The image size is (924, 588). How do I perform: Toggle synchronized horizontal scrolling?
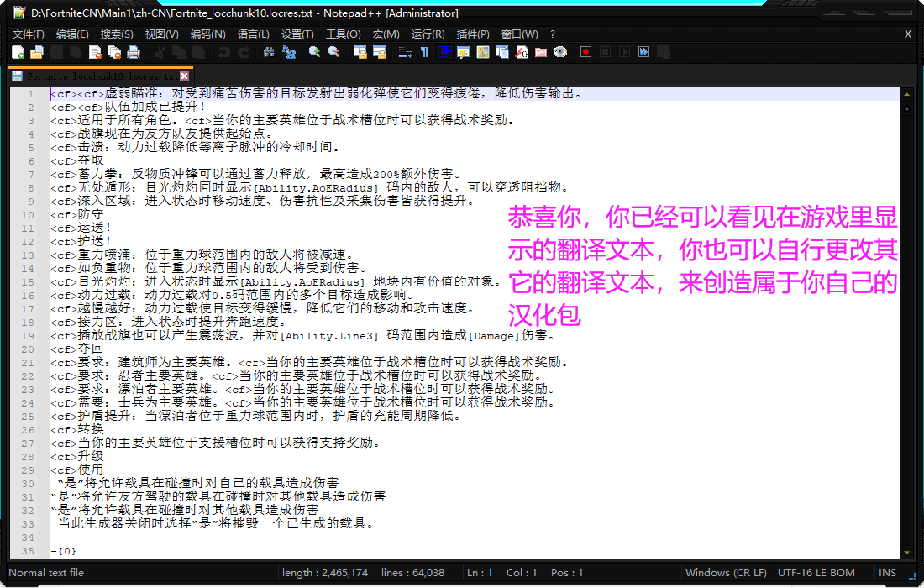click(380, 52)
